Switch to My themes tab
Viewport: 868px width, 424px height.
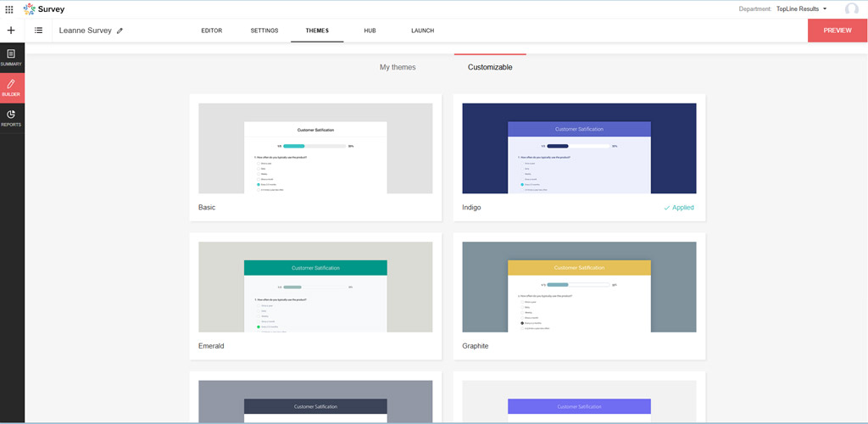click(398, 67)
